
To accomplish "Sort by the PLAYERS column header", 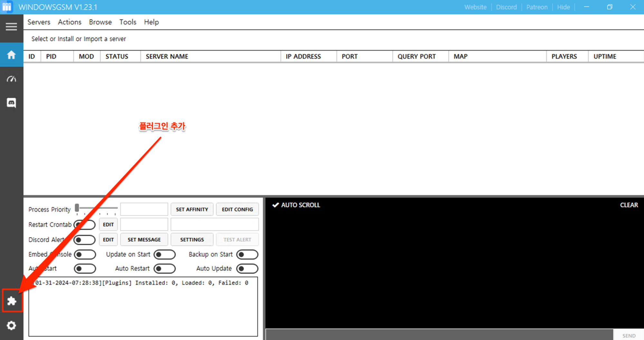I will point(567,57).
